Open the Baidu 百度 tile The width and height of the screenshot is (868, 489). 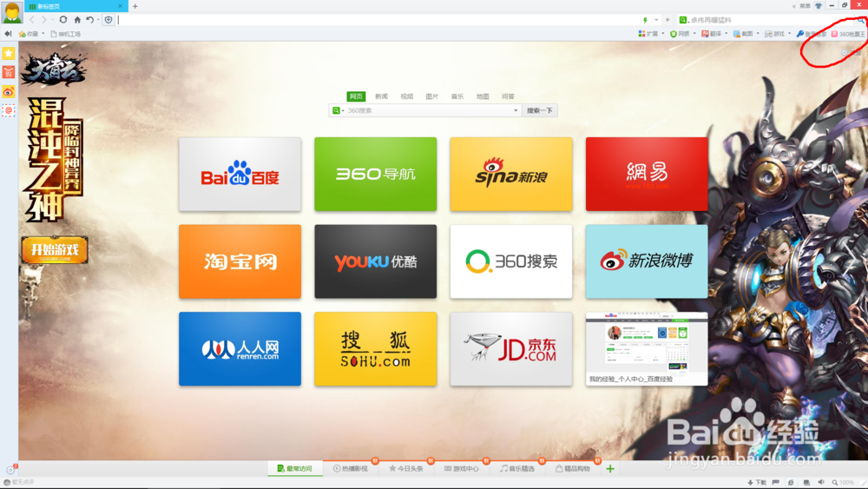pyautogui.click(x=240, y=175)
